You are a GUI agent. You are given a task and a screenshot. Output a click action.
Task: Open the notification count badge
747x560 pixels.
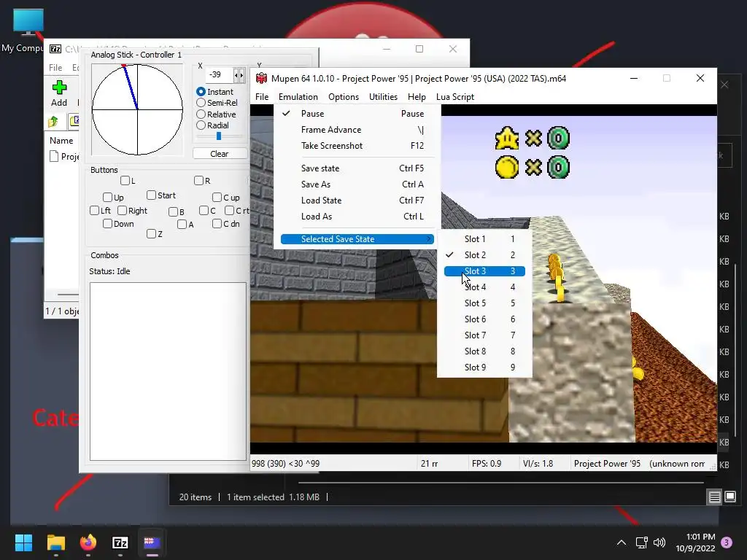click(727, 542)
